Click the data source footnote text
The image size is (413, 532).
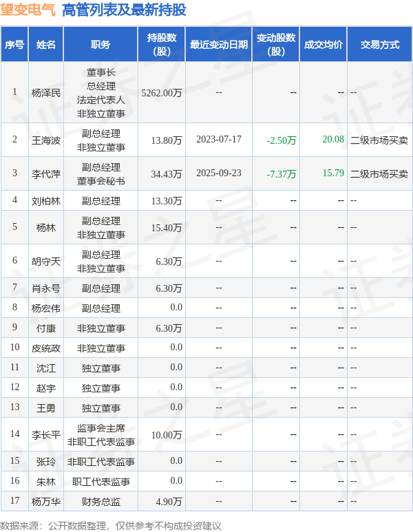(111, 526)
